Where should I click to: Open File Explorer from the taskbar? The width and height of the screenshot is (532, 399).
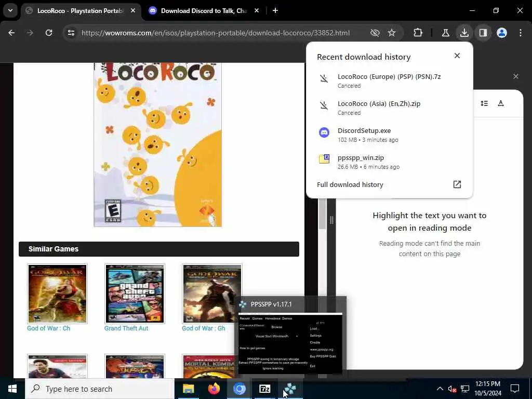tap(188, 389)
